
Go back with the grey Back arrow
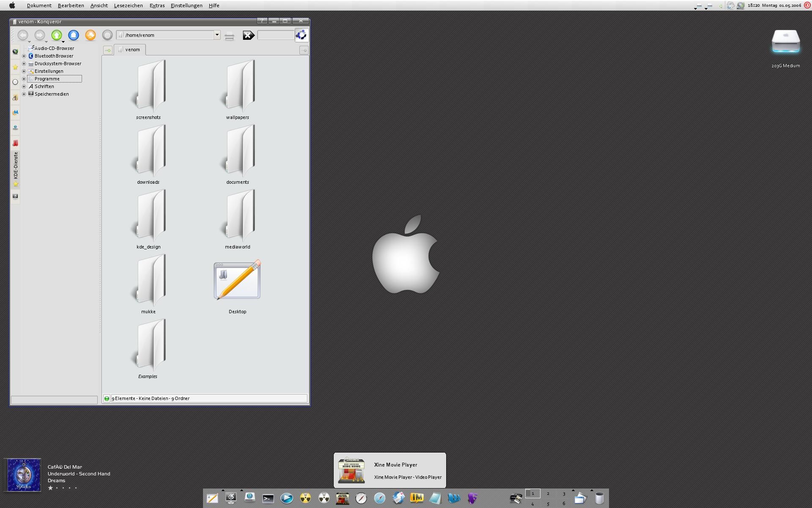pyautogui.click(x=23, y=35)
